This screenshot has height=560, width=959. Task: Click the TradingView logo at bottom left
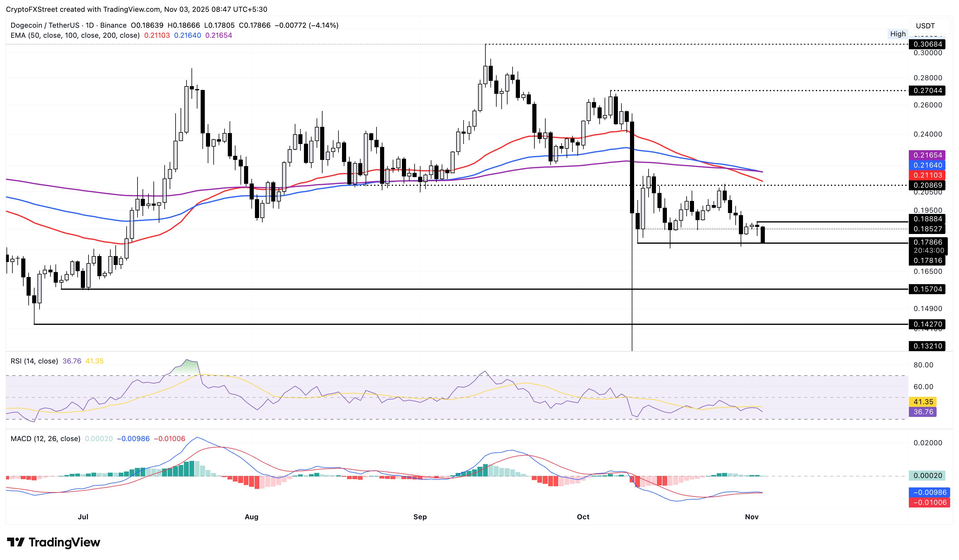click(54, 542)
